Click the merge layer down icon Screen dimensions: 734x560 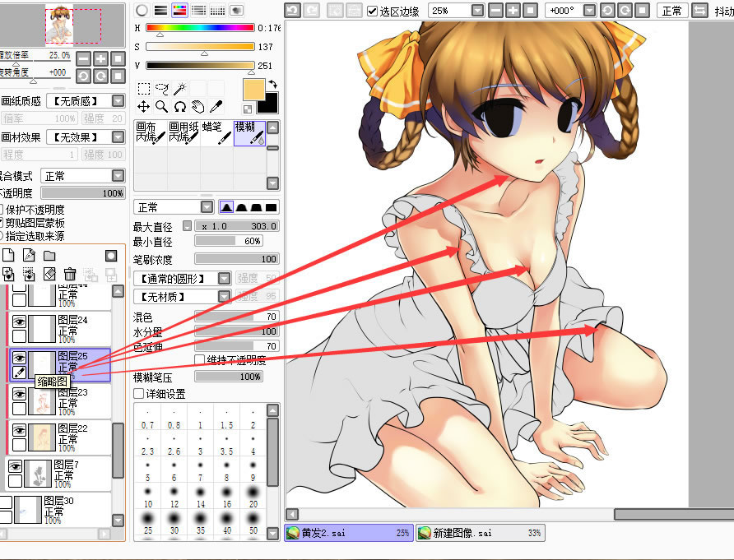8,274
